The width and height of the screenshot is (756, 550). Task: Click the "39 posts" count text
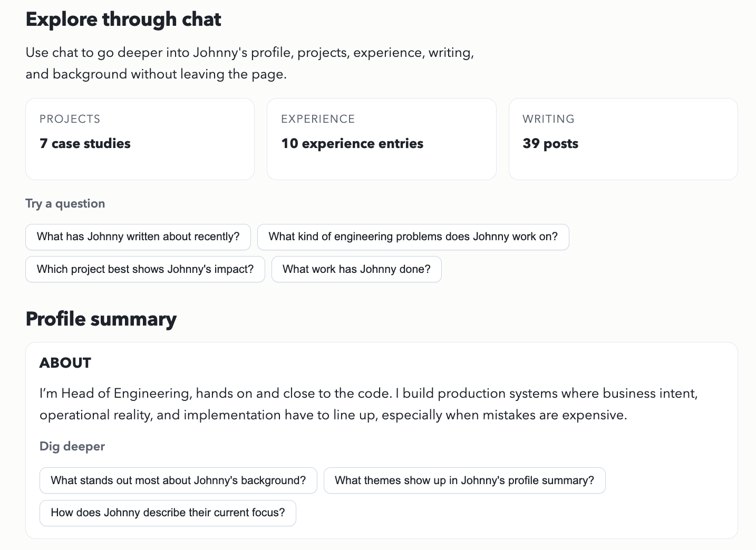coord(550,143)
